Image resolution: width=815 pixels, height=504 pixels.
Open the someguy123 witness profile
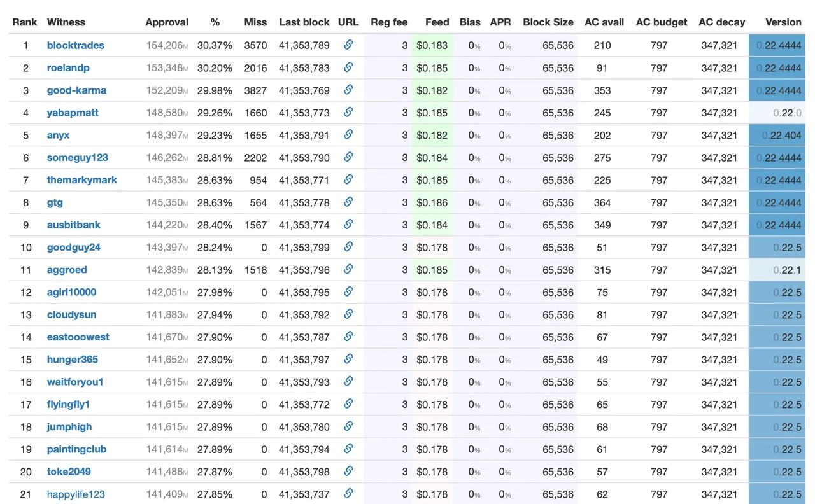(78, 157)
